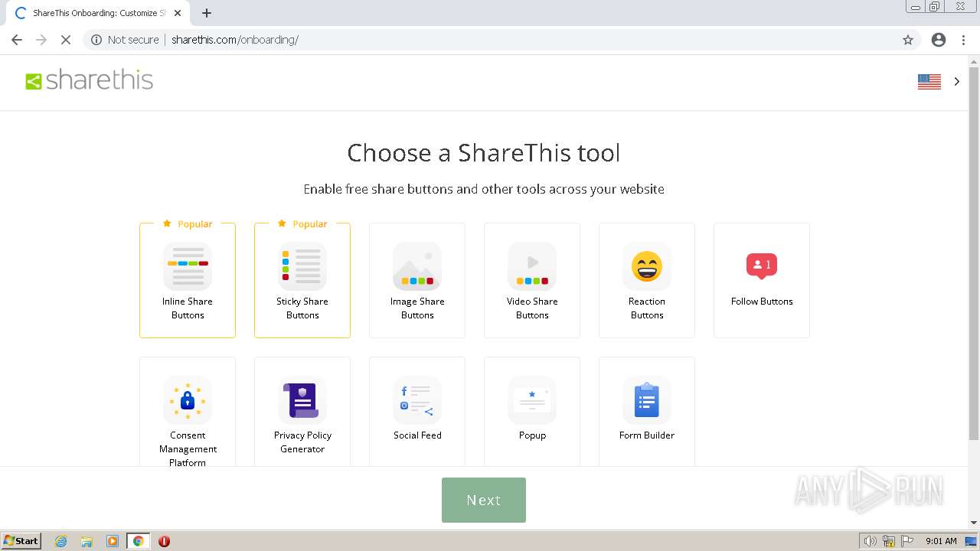980x551 pixels.
Task: Click the Popular badge above Sticky Share
Action: point(302,223)
